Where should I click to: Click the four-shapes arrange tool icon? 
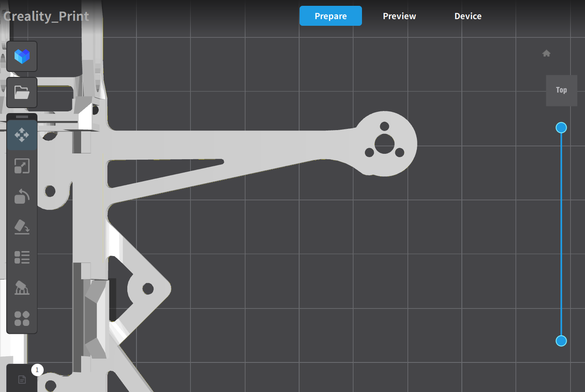point(22,318)
